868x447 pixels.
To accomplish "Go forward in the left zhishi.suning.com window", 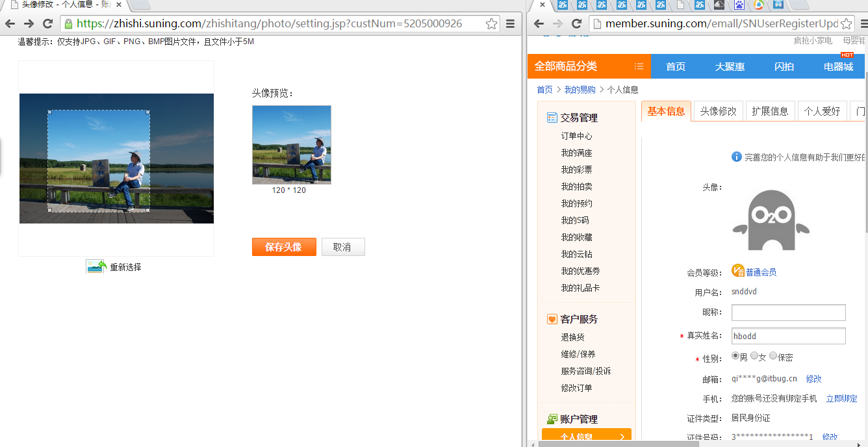I will coord(29,23).
